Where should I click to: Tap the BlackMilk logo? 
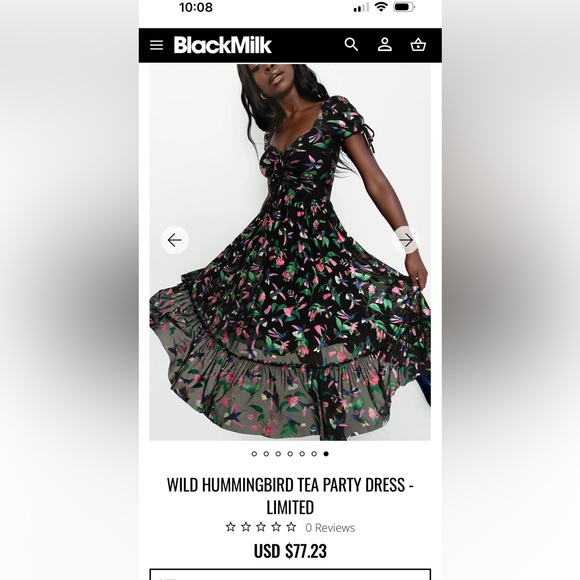tap(223, 45)
